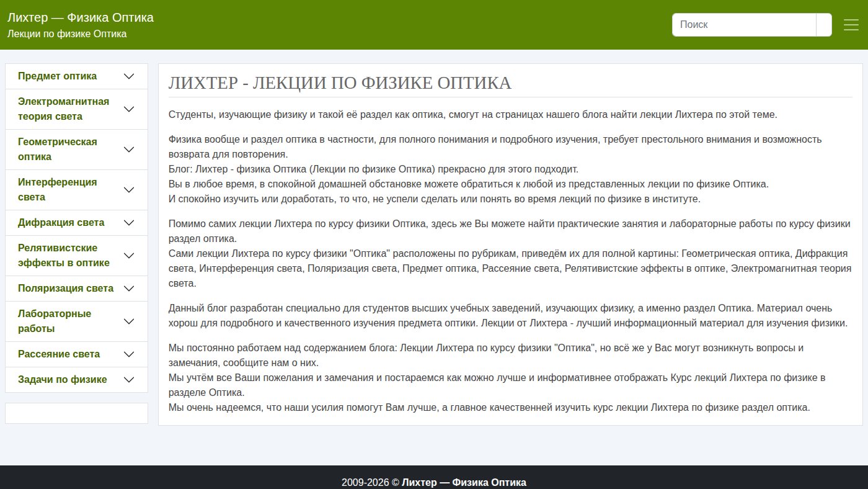
Task: Expand the Дифракция света chevron
Action: [129, 223]
